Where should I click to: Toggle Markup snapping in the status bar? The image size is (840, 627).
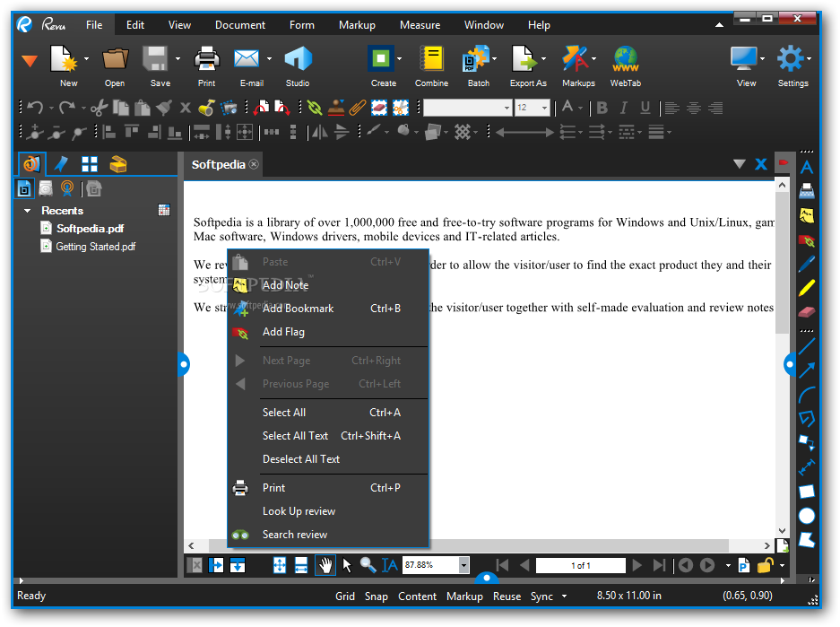(x=464, y=596)
